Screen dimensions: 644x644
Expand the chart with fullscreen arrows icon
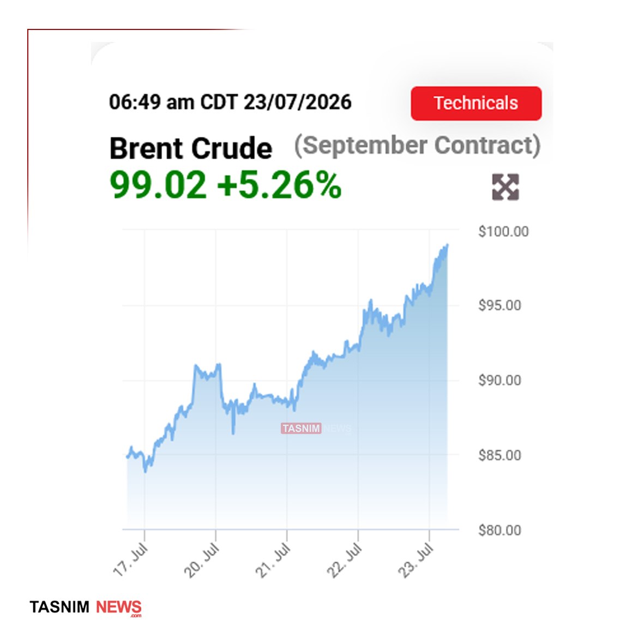(505, 187)
